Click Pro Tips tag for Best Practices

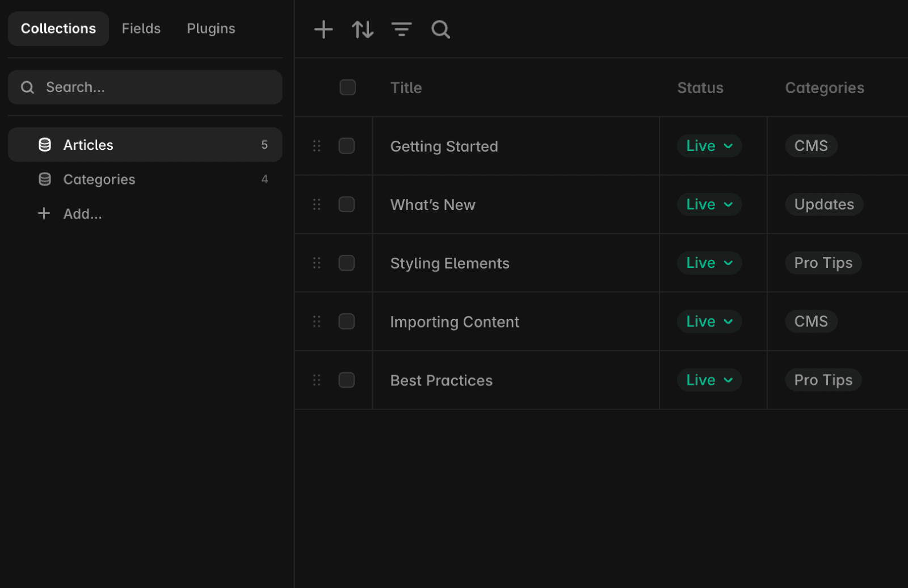(823, 380)
